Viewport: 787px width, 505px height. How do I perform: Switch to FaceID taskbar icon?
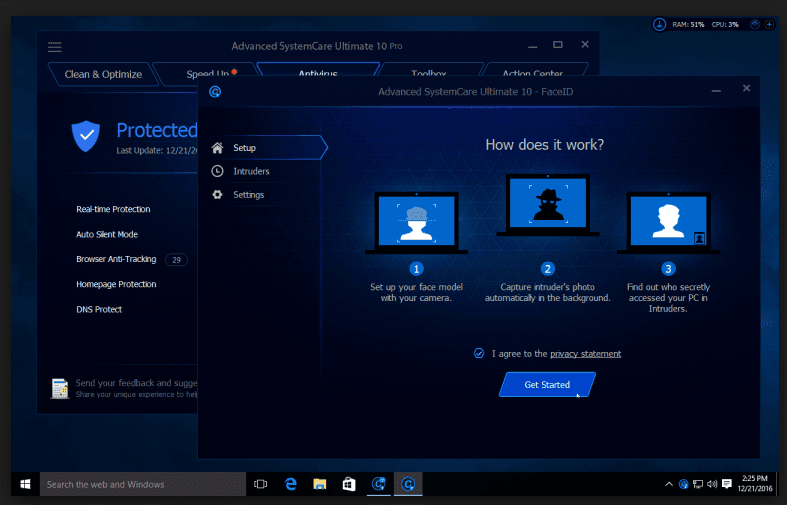pos(408,484)
